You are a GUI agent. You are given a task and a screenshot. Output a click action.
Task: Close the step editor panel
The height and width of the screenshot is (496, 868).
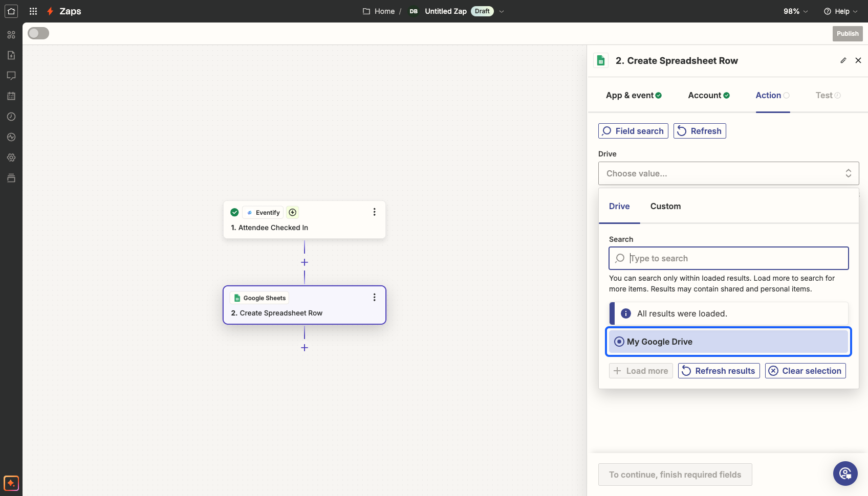coord(858,60)
